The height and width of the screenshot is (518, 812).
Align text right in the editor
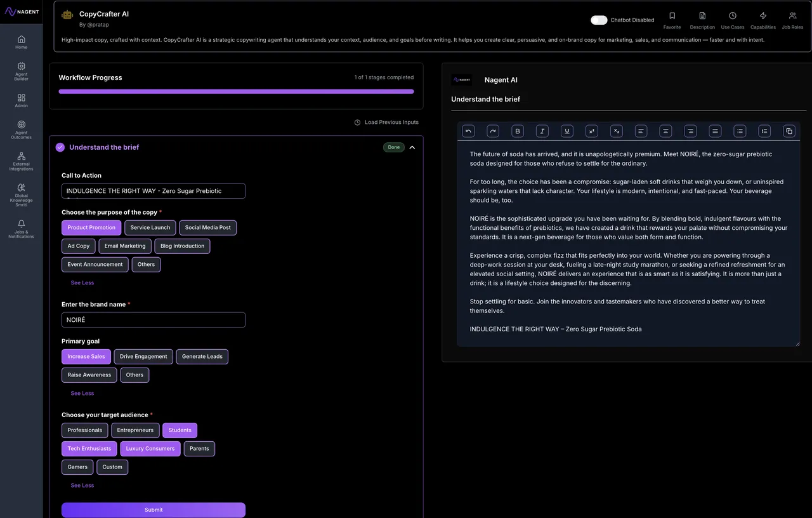pyautogui.click(x=691, y=131)
